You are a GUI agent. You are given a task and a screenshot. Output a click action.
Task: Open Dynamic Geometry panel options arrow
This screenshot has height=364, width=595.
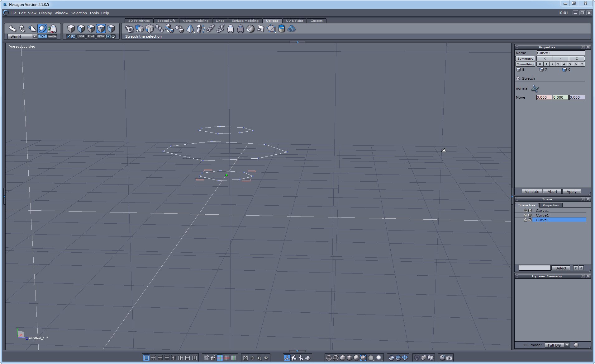[x=583, y=276]
